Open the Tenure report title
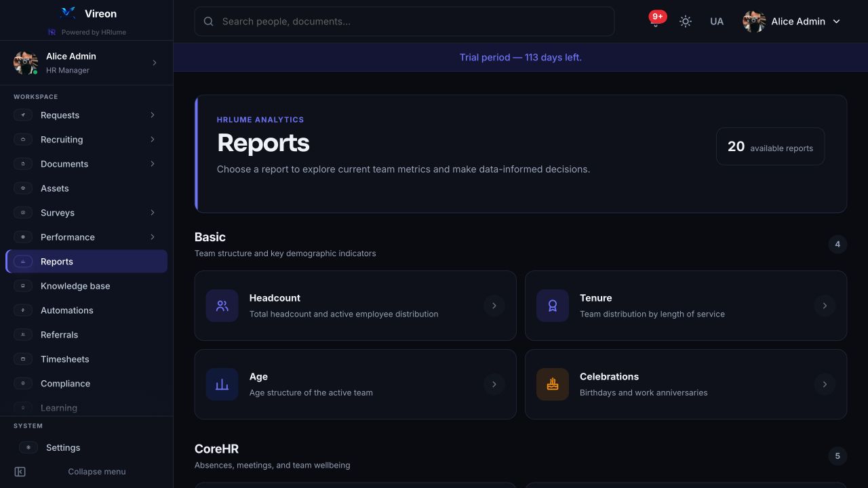Screen dimensions: 868x488 click(x=596, y=298)
